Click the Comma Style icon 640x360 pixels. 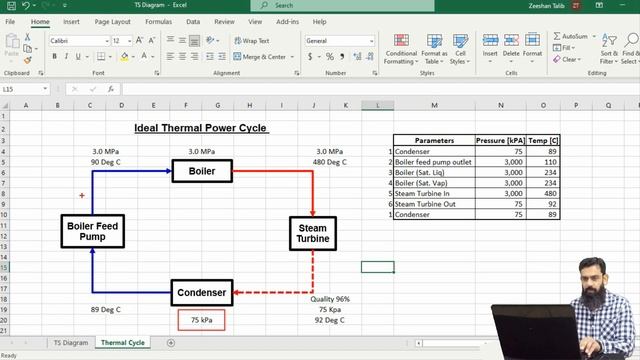(x=342, y=57)
